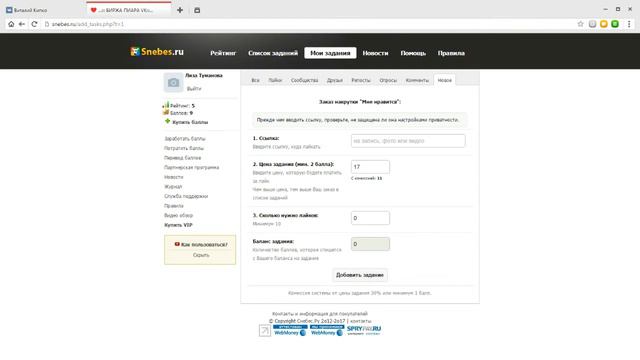Open Видео обзор in the sidebar
This screenshot has height=360, width=640.
pyautogui.click(x=178, y=215)
